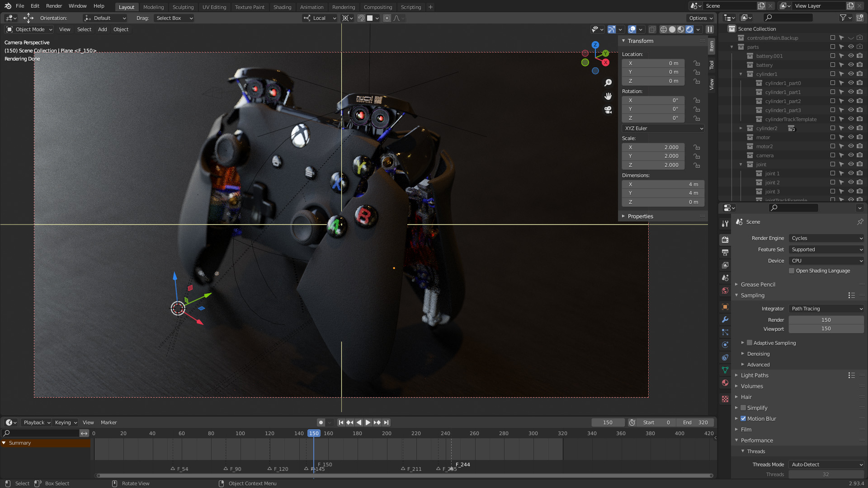Click the Render samples field

pos(826,320)
